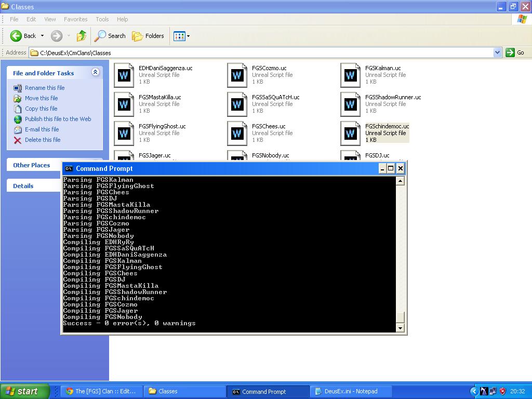Open the Views dropdown button

181,36
